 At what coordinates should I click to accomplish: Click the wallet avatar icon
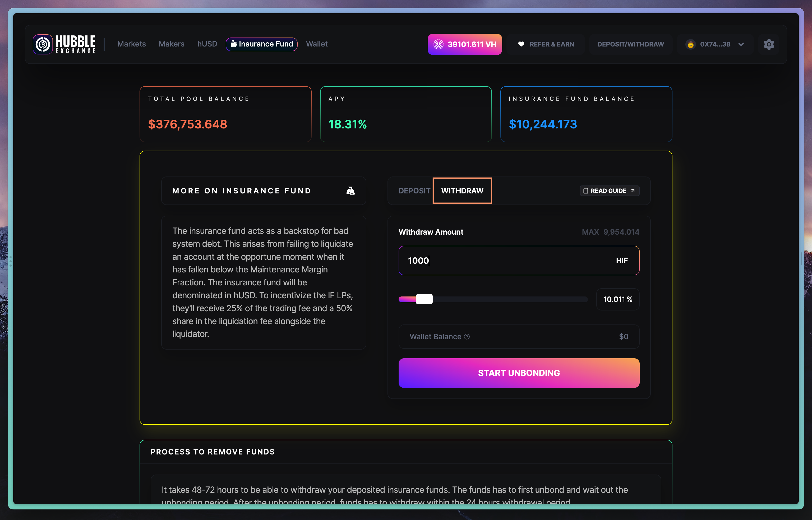(690, 44)
